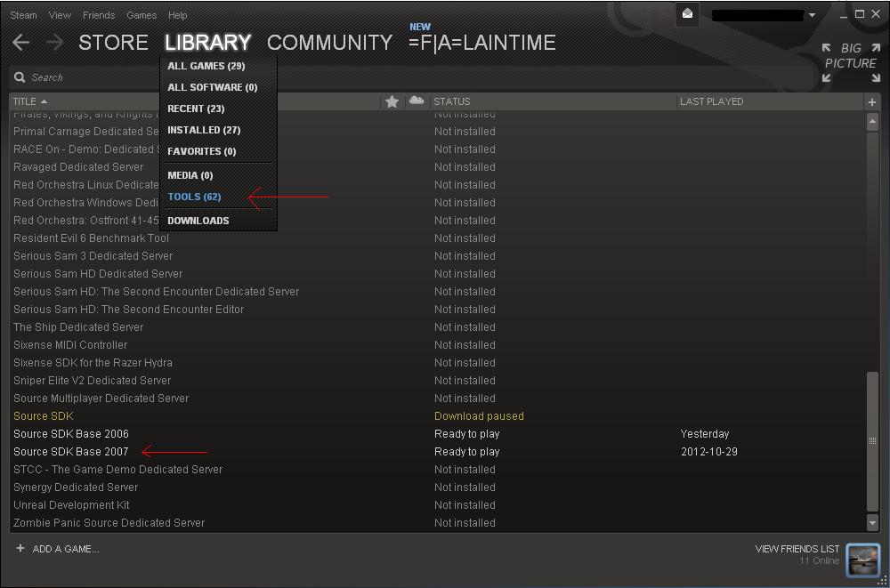Click the 2012-10-29 last played date
Viewport: 890px width, 588px height.
(x=709, y=452)
